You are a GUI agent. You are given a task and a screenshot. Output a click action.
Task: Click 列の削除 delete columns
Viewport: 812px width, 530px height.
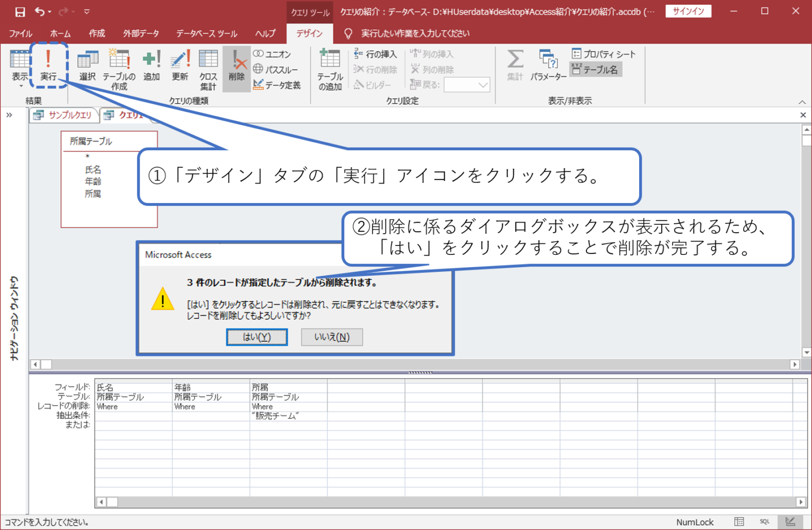(432, 69)
